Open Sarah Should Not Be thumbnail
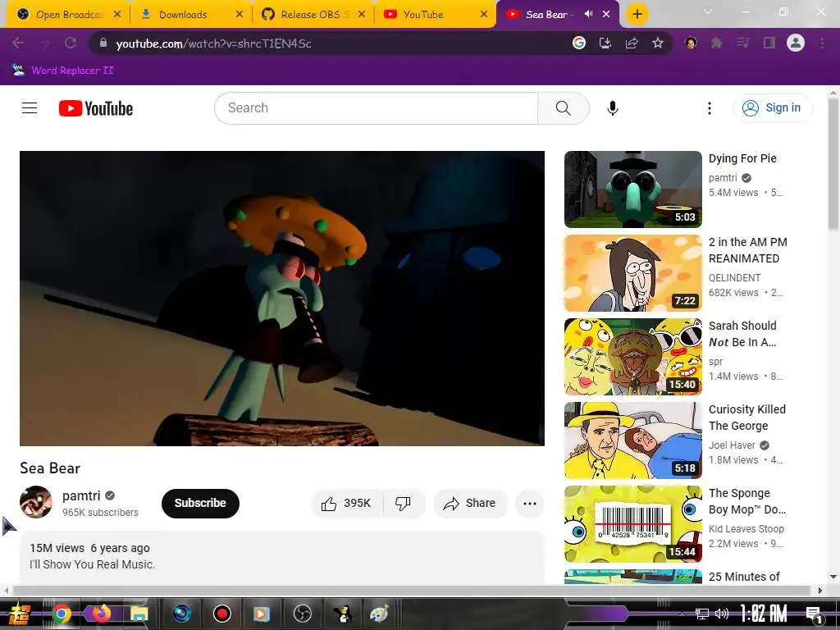The image size is (840, 630). click(632, 357)
